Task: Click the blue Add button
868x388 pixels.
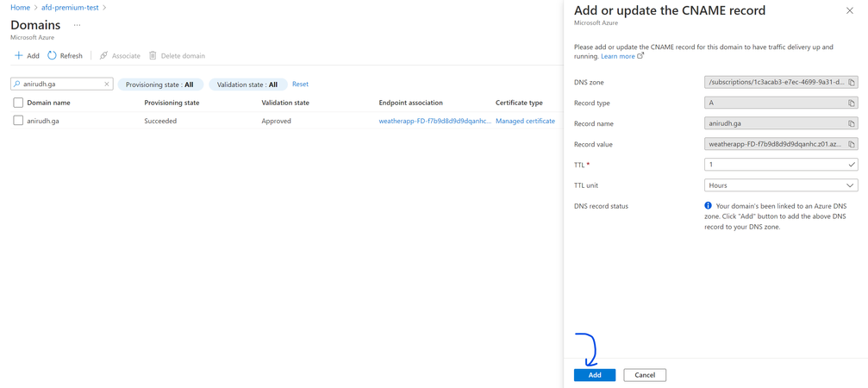Action: (595, 375)
